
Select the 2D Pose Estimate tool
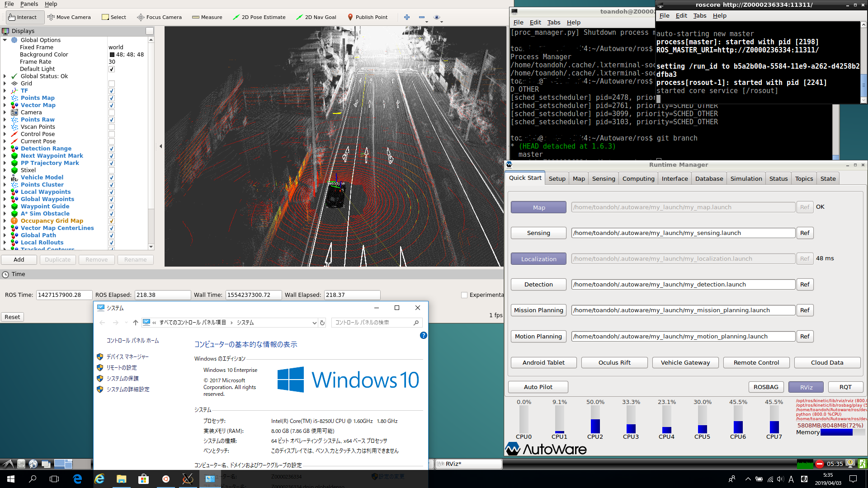coord(259,17)
